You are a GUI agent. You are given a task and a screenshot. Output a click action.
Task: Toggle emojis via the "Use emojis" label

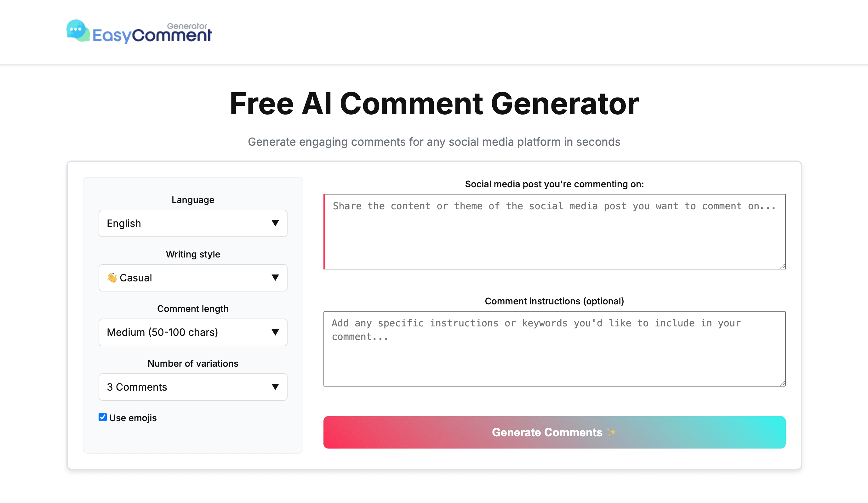(133, 418)
